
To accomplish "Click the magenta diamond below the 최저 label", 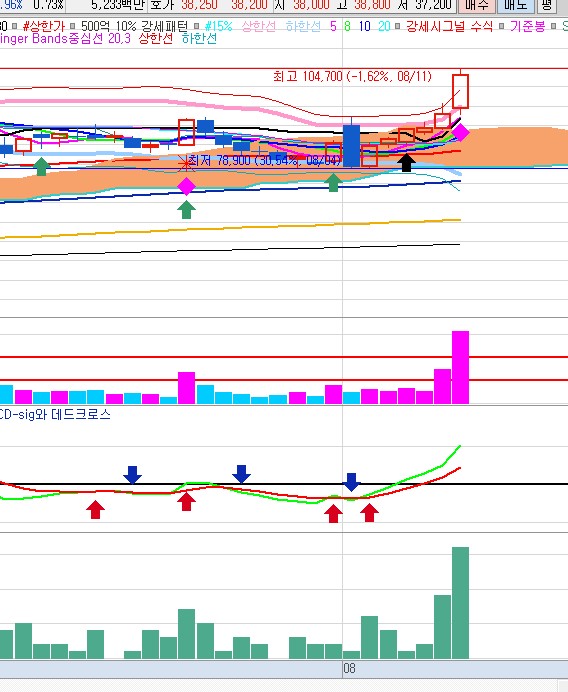I will pos(186,186).
